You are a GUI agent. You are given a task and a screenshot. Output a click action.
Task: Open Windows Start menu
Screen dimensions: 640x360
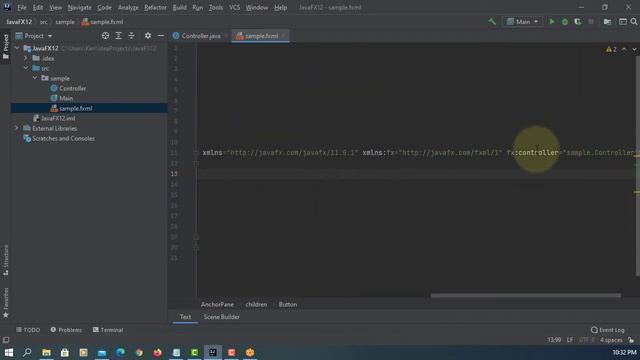pos(9,352)
